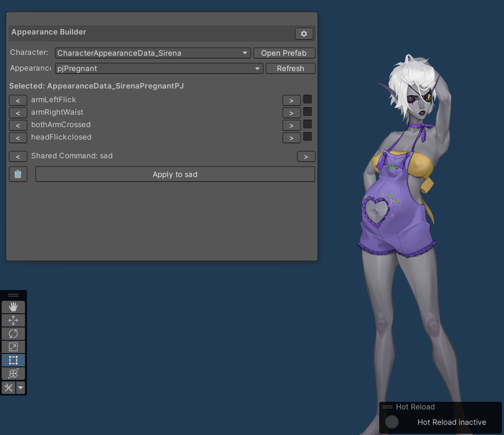Click the Appearance Builder title
Viewport: 504px width, 435px height.
[49, 32]
